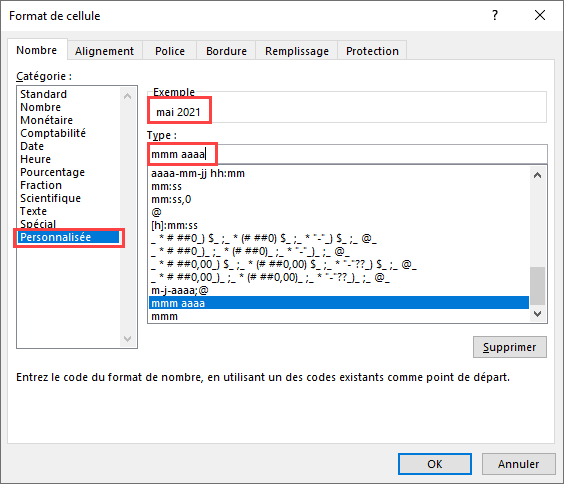564x484 pixels.
Task: Select the [h]:mm:ss format
Action: [339, 225]
